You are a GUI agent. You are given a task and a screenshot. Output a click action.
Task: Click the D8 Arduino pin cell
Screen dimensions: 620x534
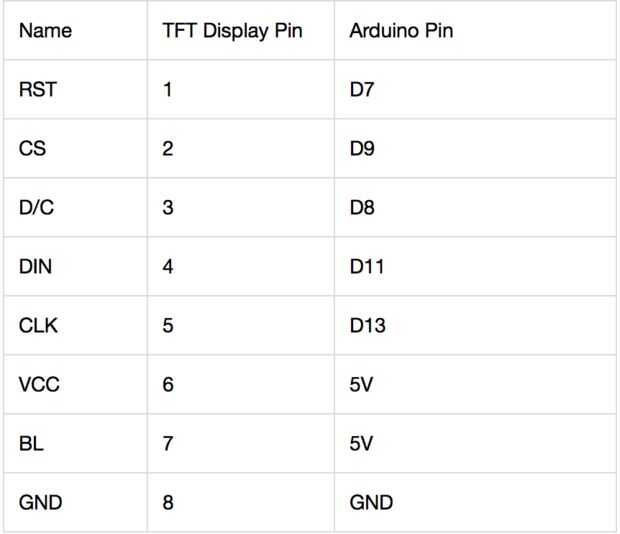pos(362,208)
